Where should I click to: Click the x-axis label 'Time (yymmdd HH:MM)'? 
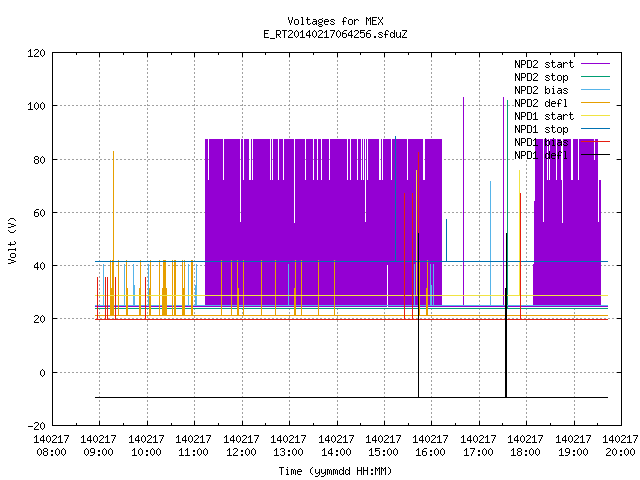pyautogui.click(x=335, y=471)
